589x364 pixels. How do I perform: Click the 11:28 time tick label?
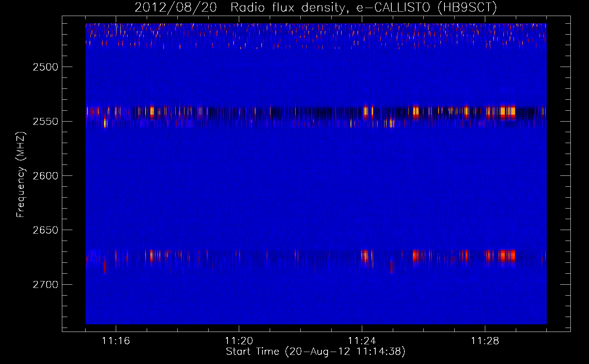[485, 341]
